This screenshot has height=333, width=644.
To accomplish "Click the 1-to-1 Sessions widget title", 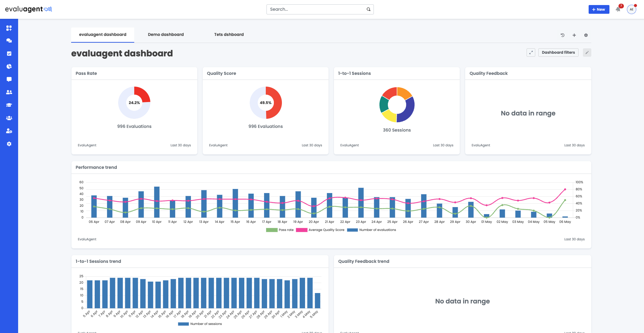I will pos(354,74).
